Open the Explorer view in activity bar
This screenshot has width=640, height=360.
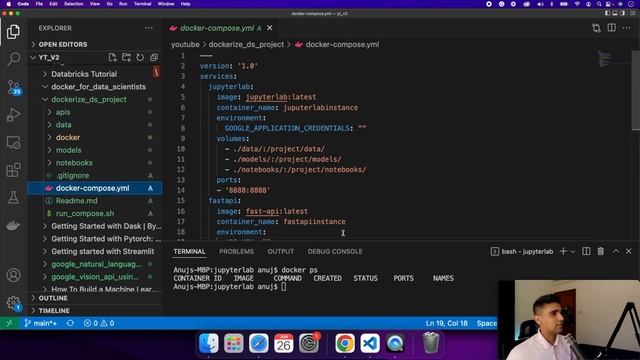[13, 31]
